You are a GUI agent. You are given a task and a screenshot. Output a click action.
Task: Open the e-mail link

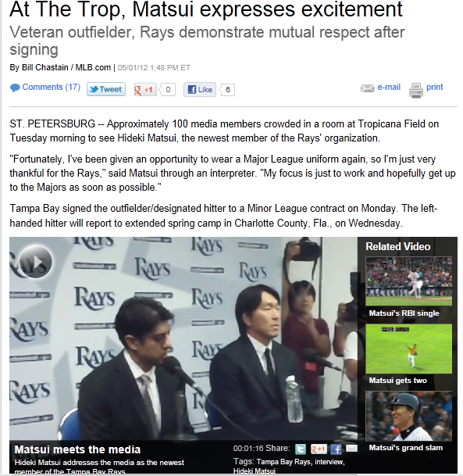tap(389, 87)
